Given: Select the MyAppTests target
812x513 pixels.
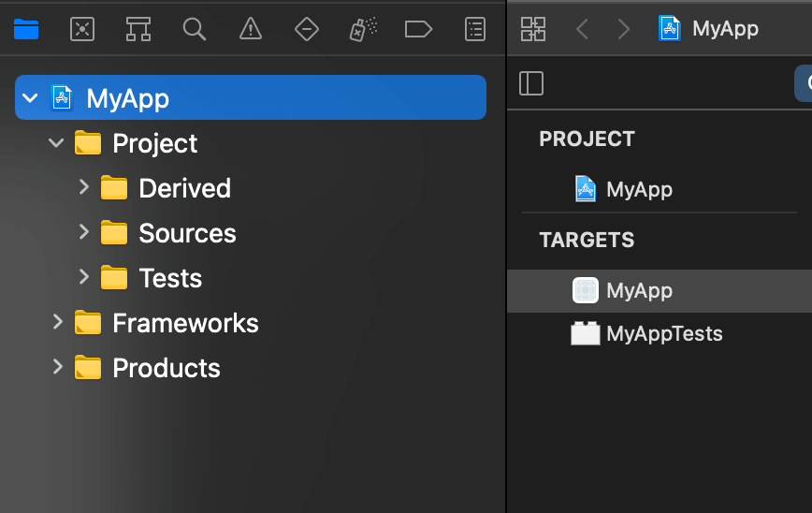Looking at the screenshot, I should click(663, 333).
